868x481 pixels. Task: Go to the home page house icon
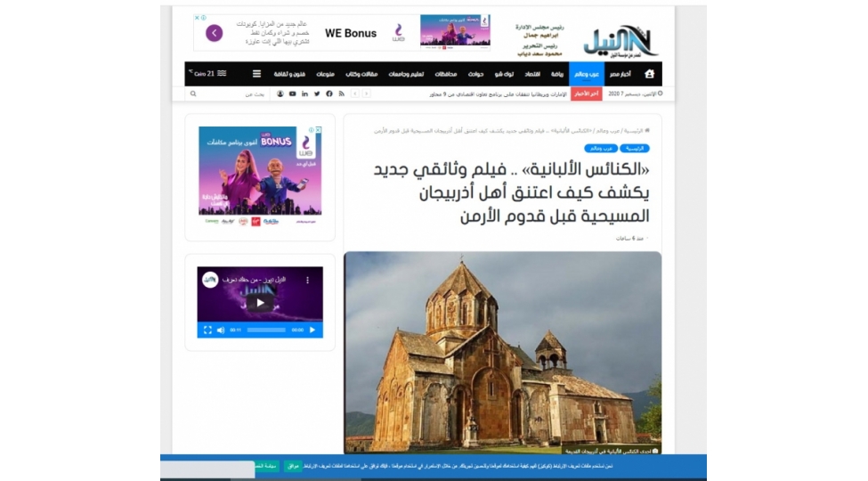tap(649, 74)
